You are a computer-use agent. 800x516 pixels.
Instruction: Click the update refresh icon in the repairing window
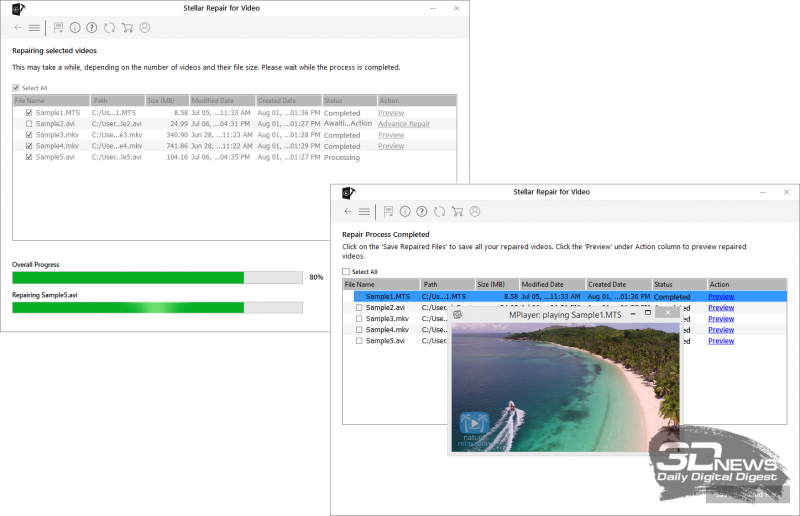pyautogui.click(x=109, y=28)
